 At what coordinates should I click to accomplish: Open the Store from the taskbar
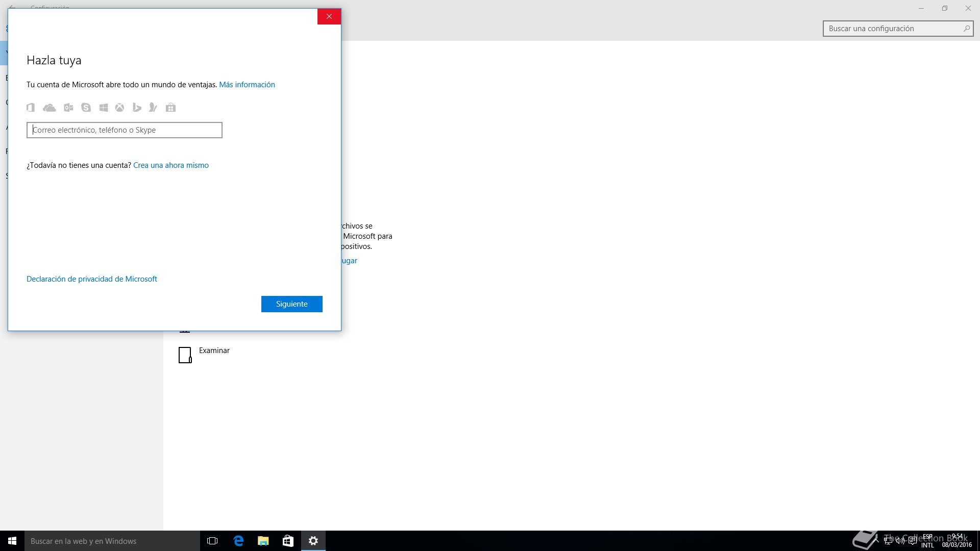288,541
